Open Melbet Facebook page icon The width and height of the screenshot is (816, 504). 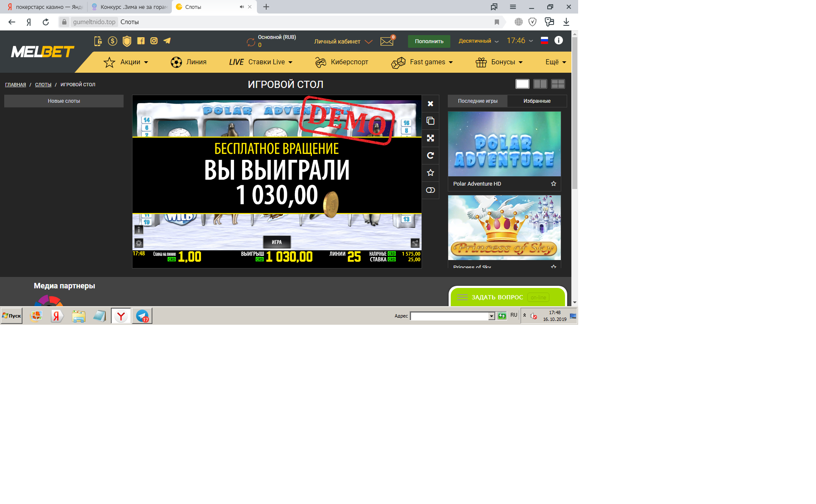(141, 41)
